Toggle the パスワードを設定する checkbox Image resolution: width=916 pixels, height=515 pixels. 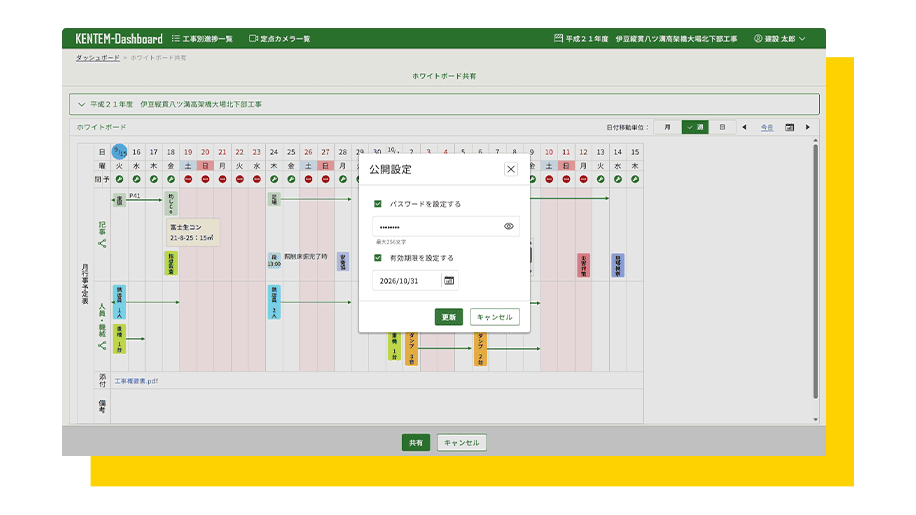click(378, 204)
